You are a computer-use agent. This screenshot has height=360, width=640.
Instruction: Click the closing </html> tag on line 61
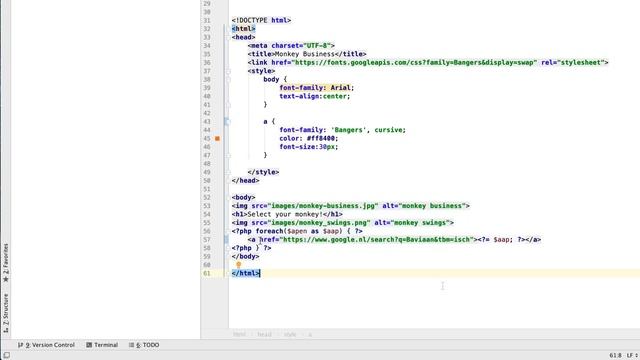click(245, 273)
